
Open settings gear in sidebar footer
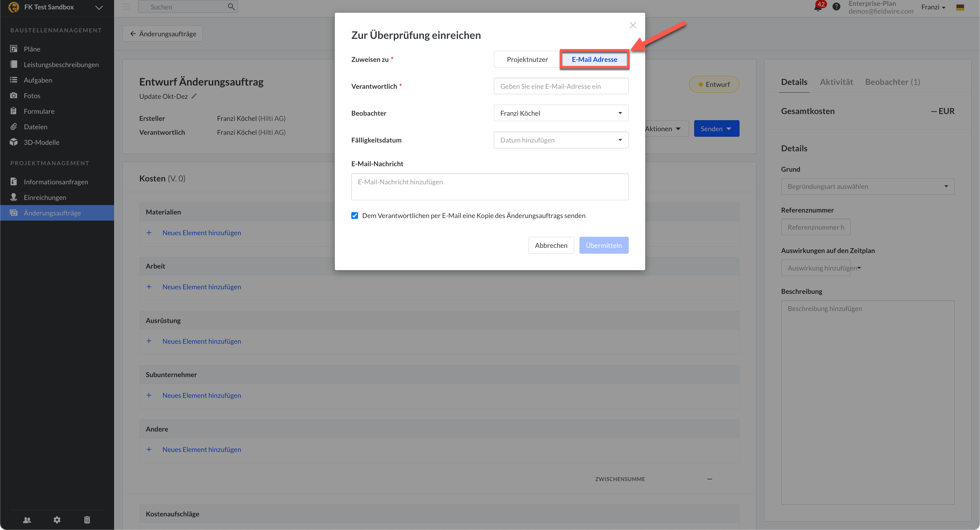point(57,520)
